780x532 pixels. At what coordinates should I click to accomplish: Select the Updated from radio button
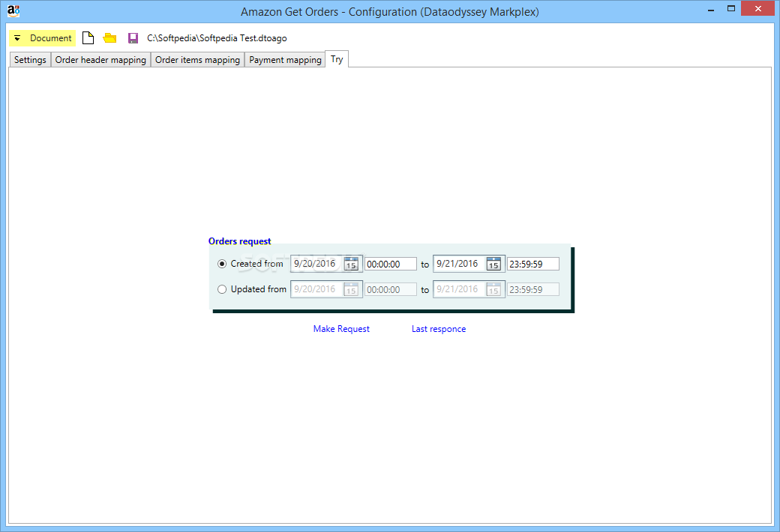click(x=222, y=289)
